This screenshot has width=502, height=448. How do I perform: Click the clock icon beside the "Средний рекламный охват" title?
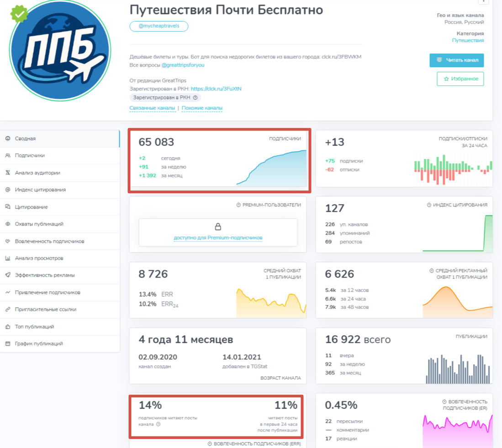[x=432, y=271]
